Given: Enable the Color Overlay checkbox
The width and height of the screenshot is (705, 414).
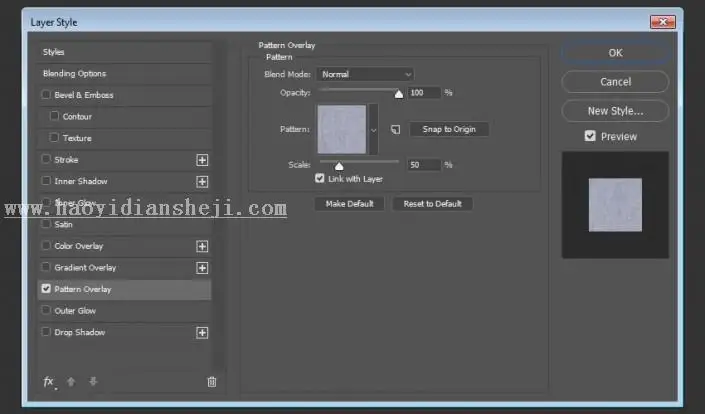Looking at the screenshot, I should pyautogui.click(x=46, y=245).
